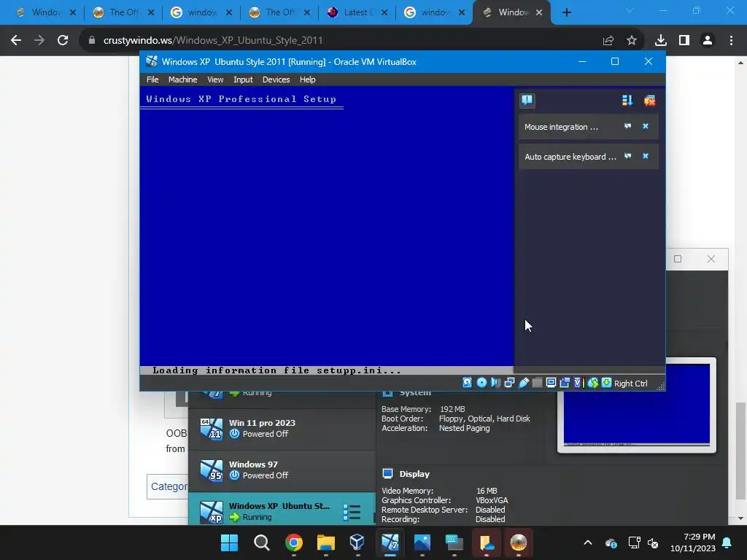
Task: Toggle Chrome's side panel icon
Action: tap(684, 41)
